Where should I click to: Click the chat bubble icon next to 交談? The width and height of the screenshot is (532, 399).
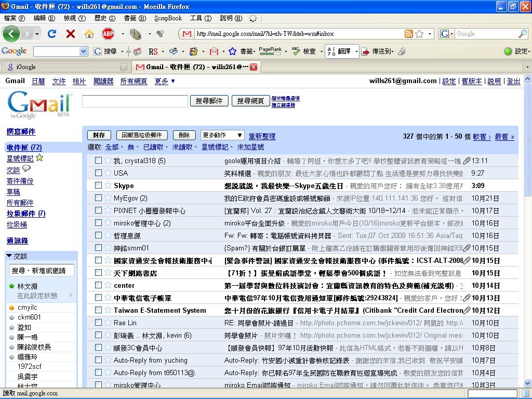(x=26, y=169)
